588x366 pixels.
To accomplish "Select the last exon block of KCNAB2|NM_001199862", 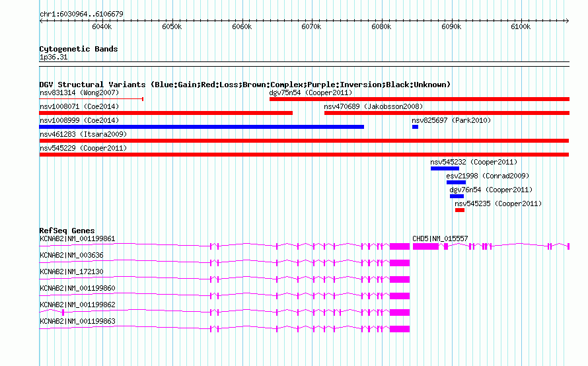I will (400, 312).
